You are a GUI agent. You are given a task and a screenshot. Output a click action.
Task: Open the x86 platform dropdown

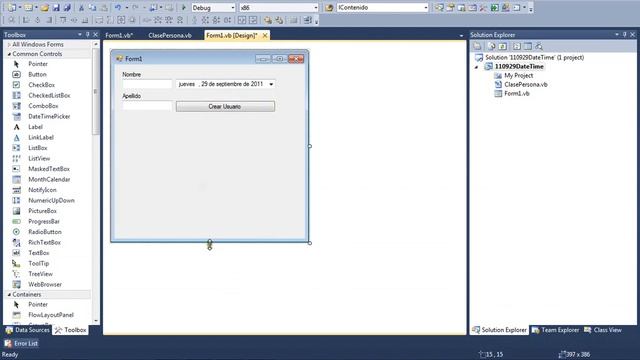pyautogui.click(x=316, y=8)
